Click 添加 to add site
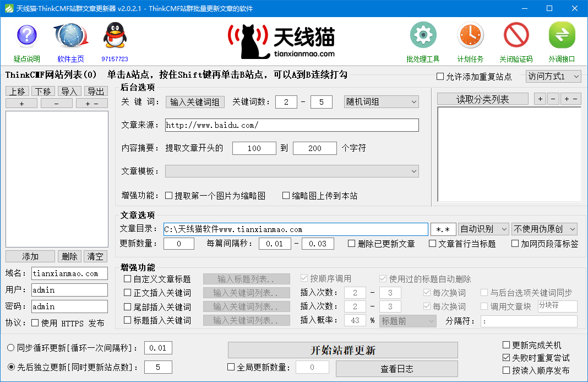The width and height of the screenshot is (588, 382). 30,256
